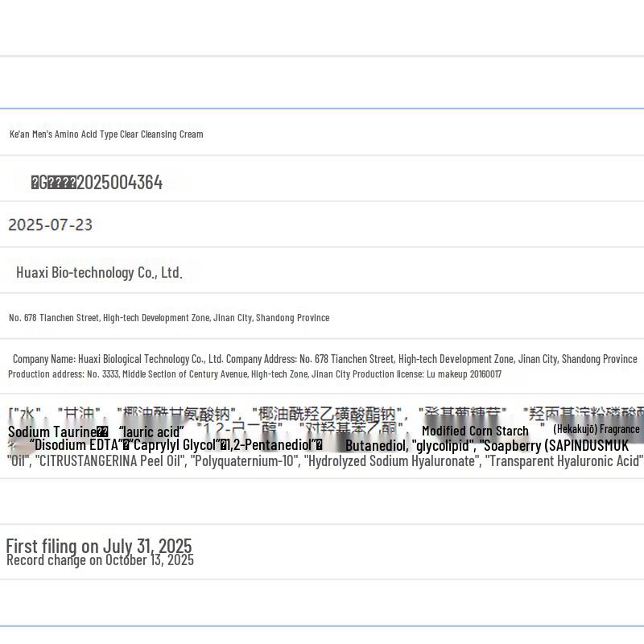Screen dimensions: 644x644
Task: Select 'Caprylyl Glycol' ingredient text
Action: click(x=175, y=445)
